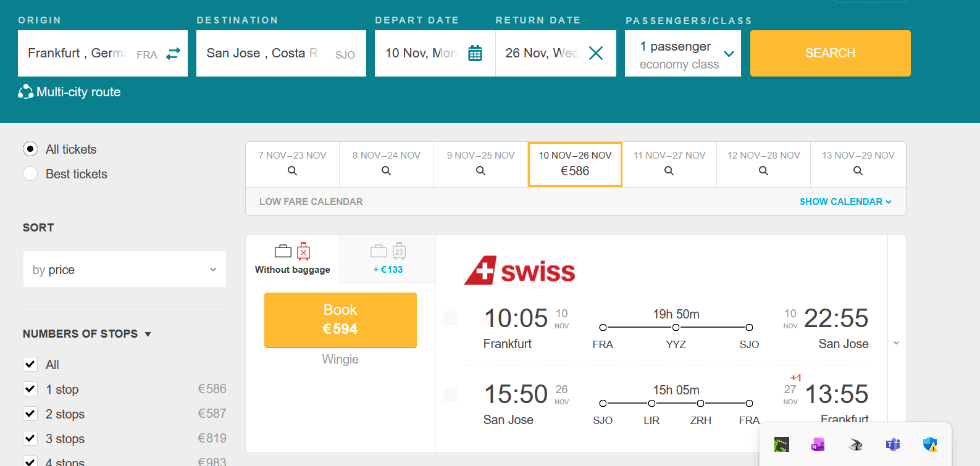
Task: Search fares for 13 Nov–29 Nov
Action: [858, 164]
